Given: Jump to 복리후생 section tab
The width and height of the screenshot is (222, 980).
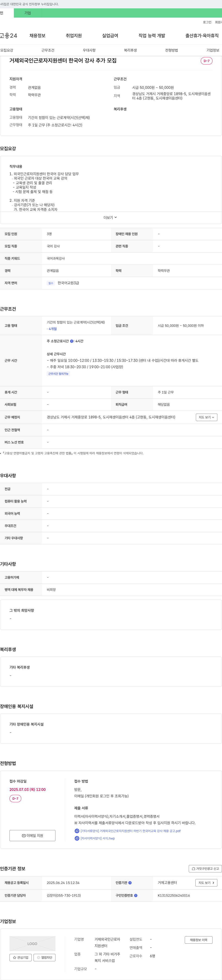Looking at the screenshot, I should pyautogui.click(x=130, y=50).
